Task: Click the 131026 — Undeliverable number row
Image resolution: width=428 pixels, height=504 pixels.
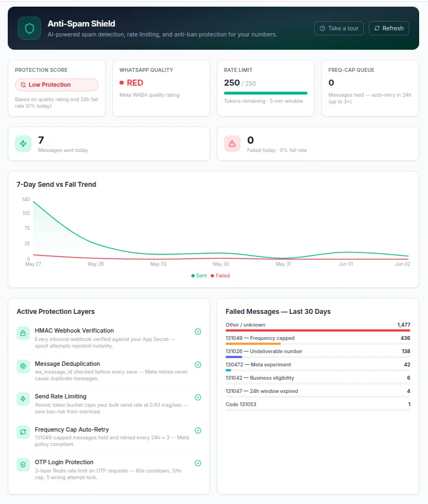Action: pyautogui.click(x=318, y=353)
